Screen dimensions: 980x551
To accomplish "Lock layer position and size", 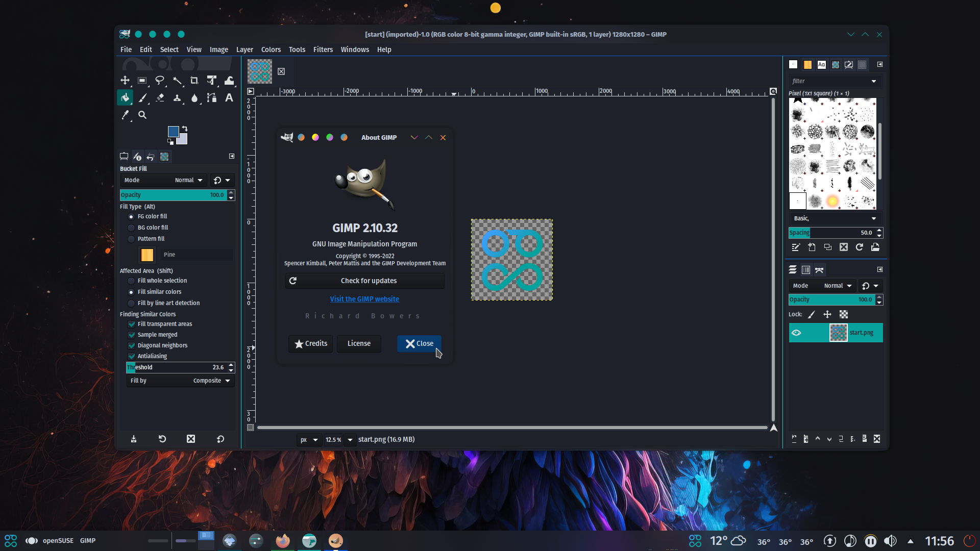I will point(827,315).
